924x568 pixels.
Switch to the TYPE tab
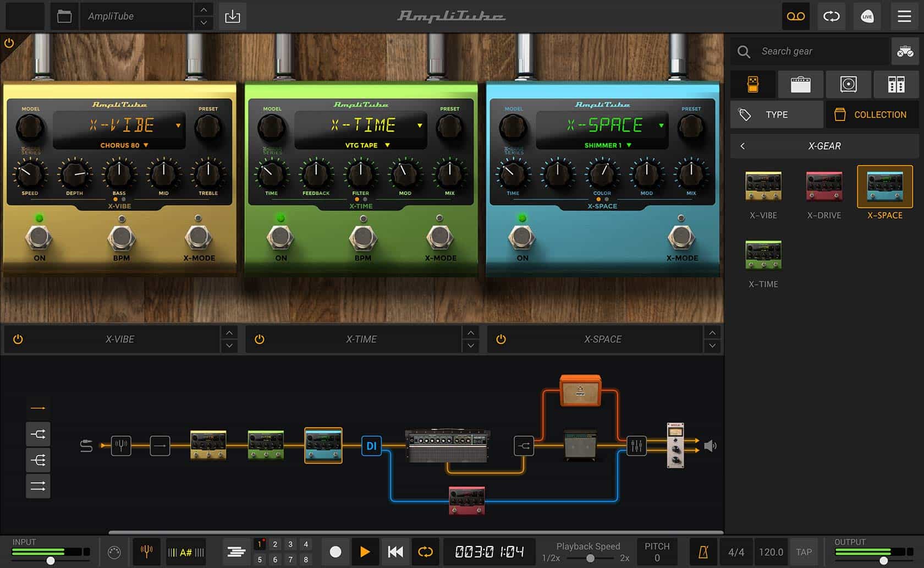tap(776, 114)
